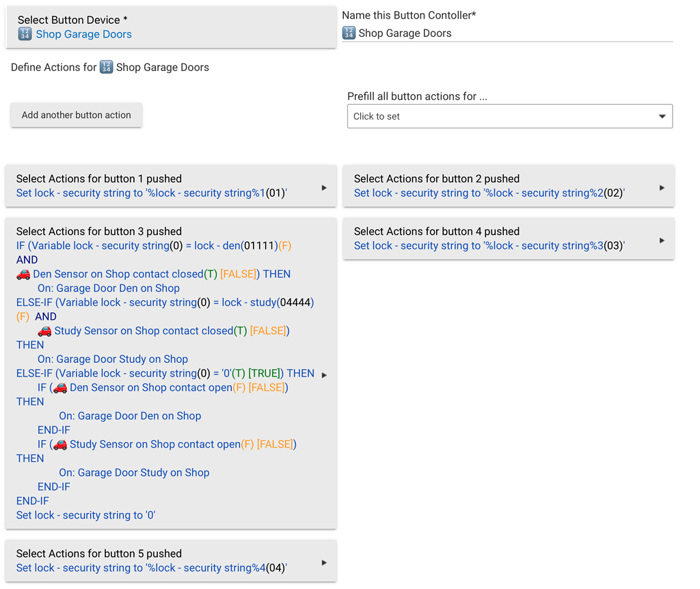Click car icon before Study Sensor contact closed
This screenshot has height=589, width=700.
44,331
